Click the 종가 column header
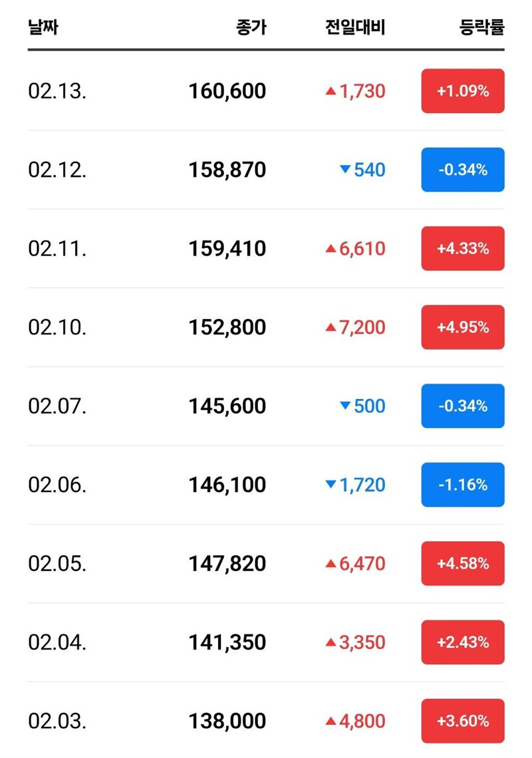 click(251, 27)
